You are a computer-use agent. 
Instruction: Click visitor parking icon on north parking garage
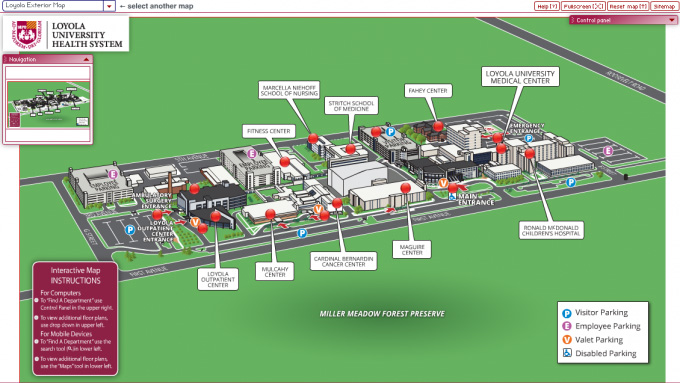coord(391,132)
